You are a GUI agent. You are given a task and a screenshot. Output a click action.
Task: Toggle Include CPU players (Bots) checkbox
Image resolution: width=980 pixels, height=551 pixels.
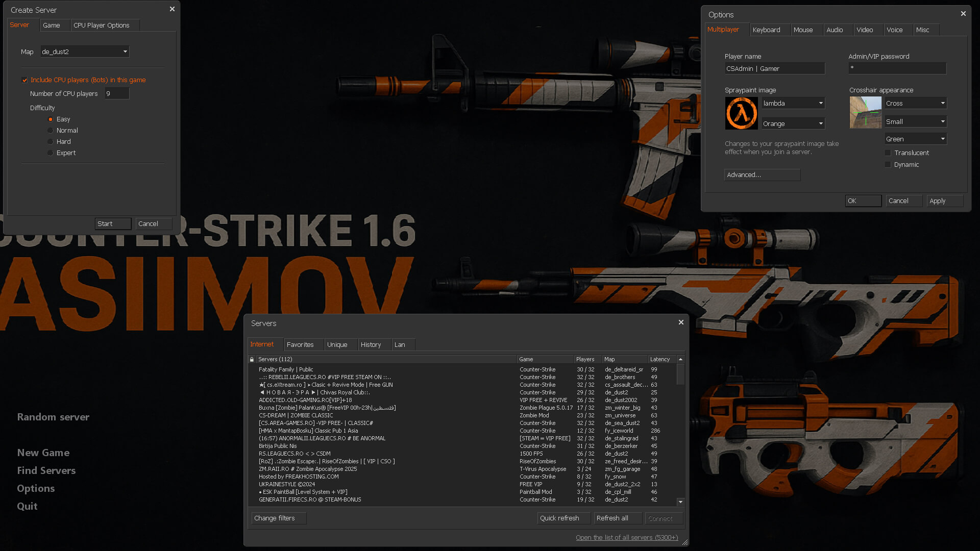tap(24, 80)
